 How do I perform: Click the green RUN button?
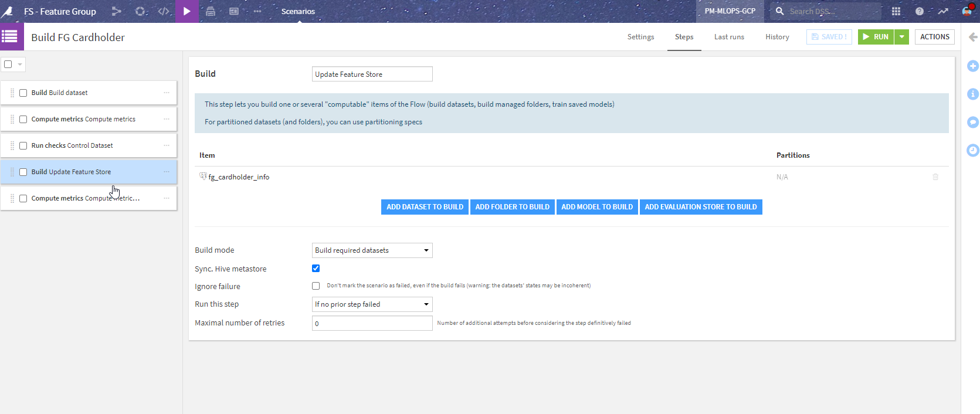point(876,37)
